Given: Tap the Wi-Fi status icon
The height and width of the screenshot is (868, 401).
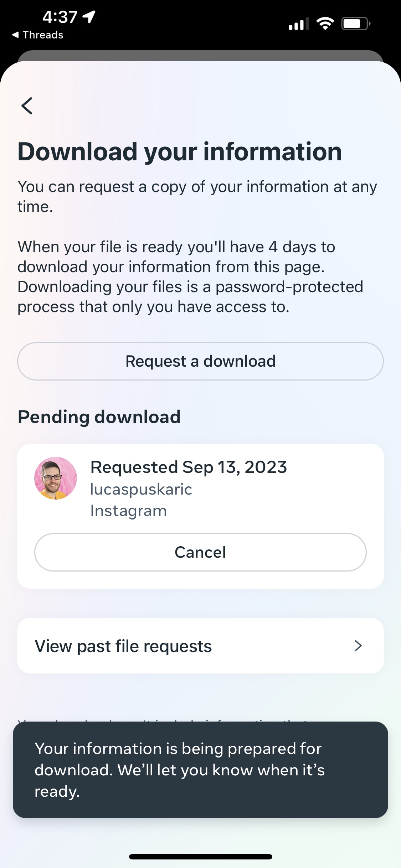Looking at the screenshot, I should [325, 24].
